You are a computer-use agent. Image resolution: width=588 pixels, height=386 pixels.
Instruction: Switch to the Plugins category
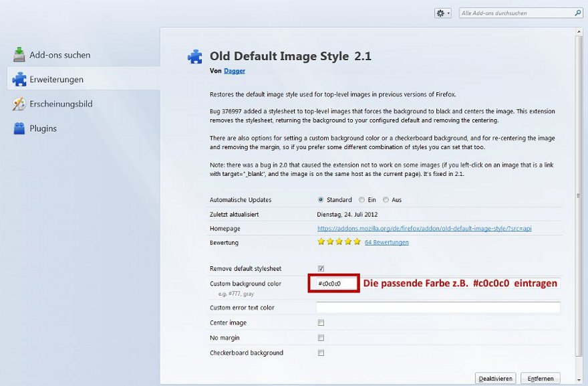pyautogui.click(x=84, y=128)
